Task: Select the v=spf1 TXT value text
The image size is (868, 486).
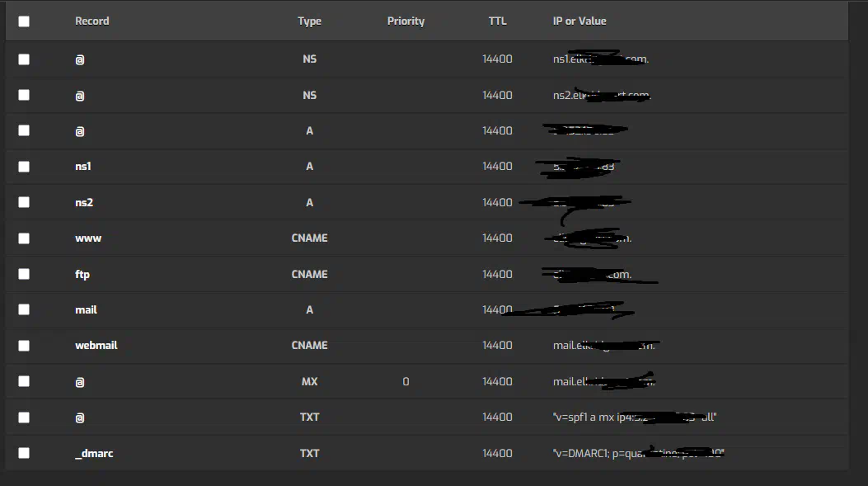Action: 635,418
